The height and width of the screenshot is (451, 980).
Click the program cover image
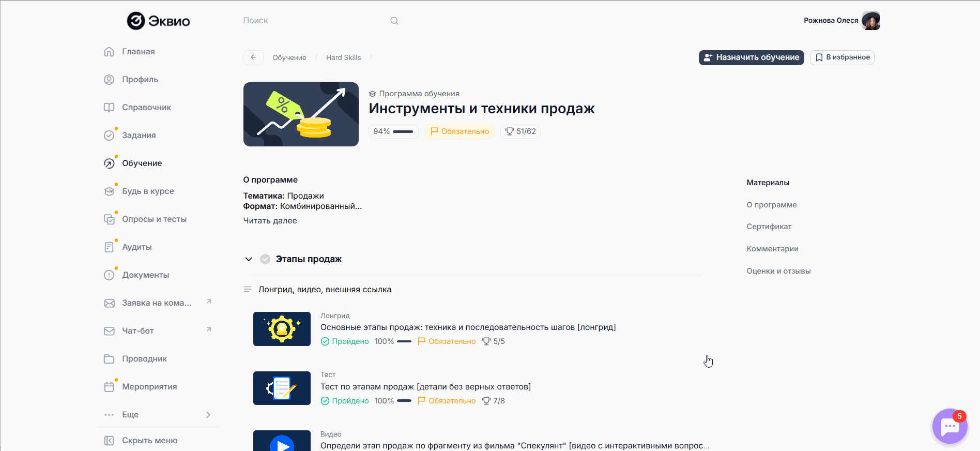[x=301, y=114]
